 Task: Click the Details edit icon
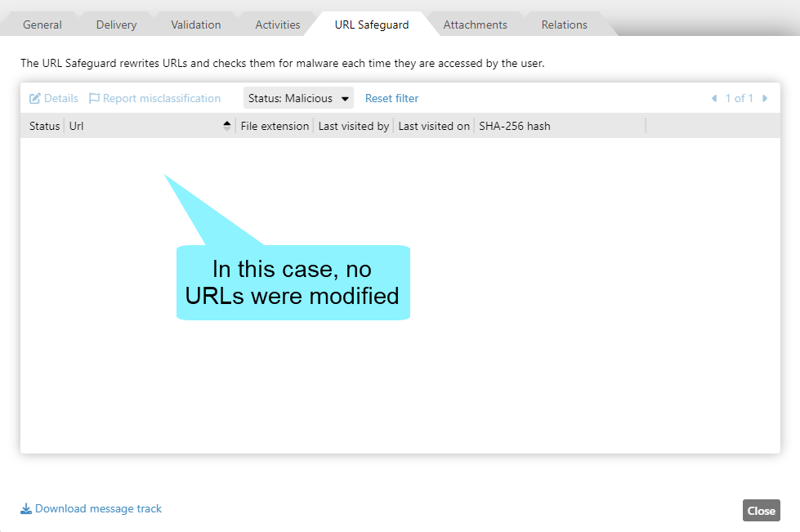point(34,98)
